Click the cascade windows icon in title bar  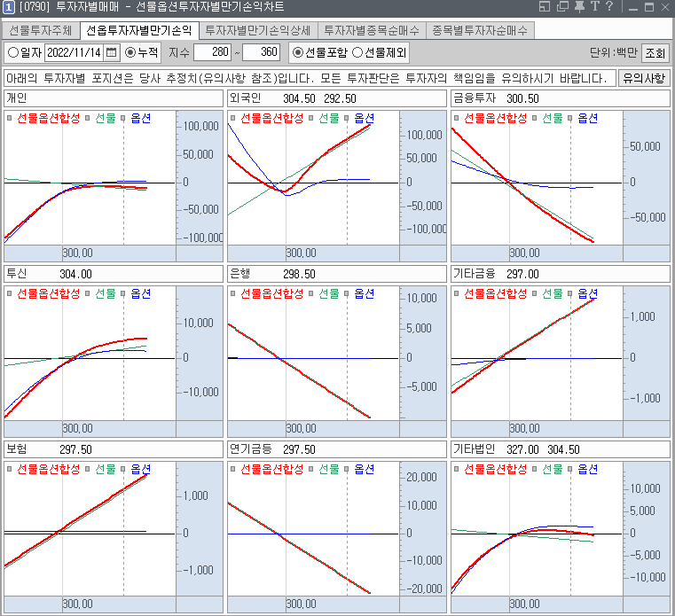click(x=562, y=7)
